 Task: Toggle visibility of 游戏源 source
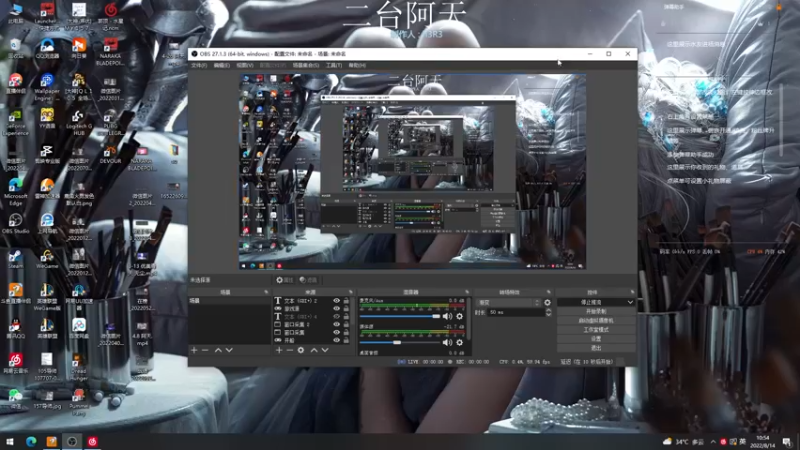[x=336, y=309]
